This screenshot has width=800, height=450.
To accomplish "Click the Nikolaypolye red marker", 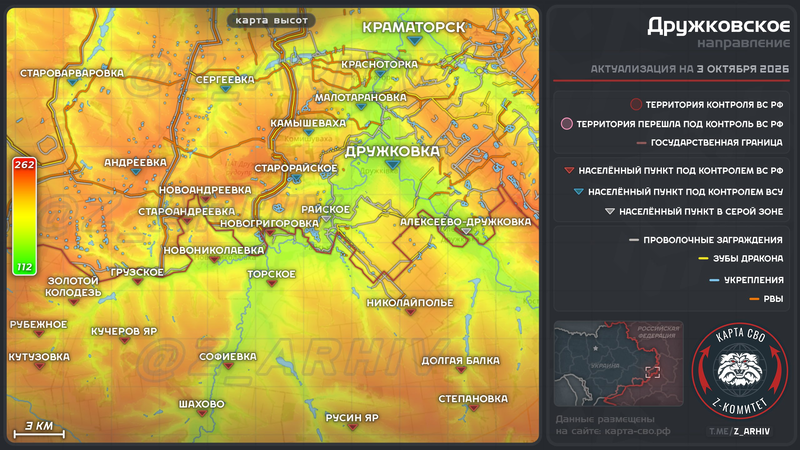I will [x=410, y=312].
